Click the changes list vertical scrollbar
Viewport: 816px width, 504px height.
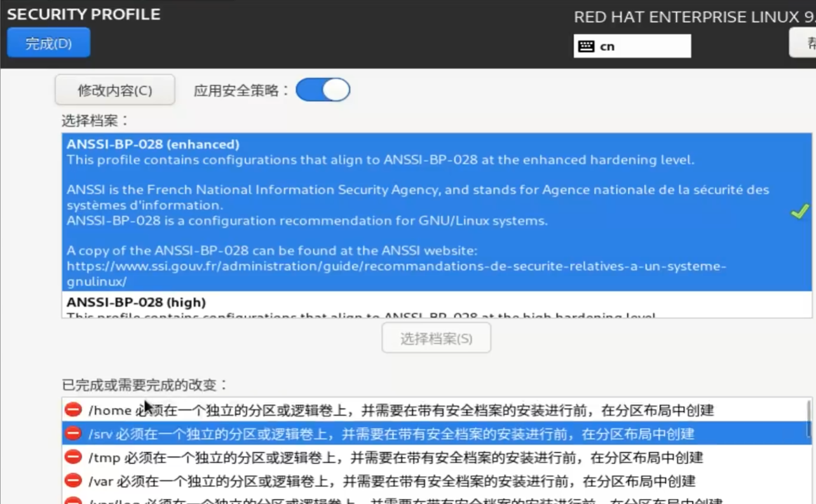(808, 419)
